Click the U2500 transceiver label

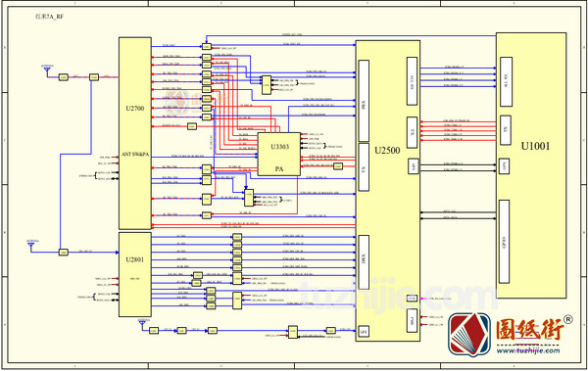(387, 151)
